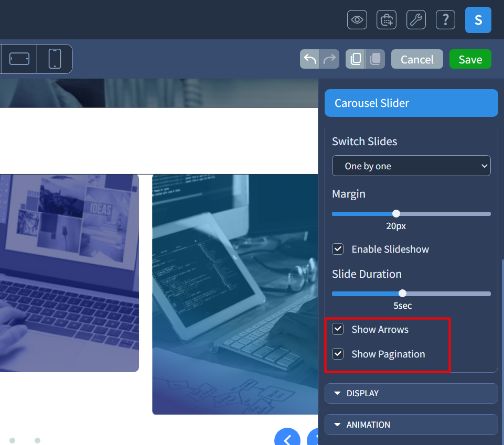The image size is (504, 445).
Task: Select the tablet with code slide image
Action: 235,295
